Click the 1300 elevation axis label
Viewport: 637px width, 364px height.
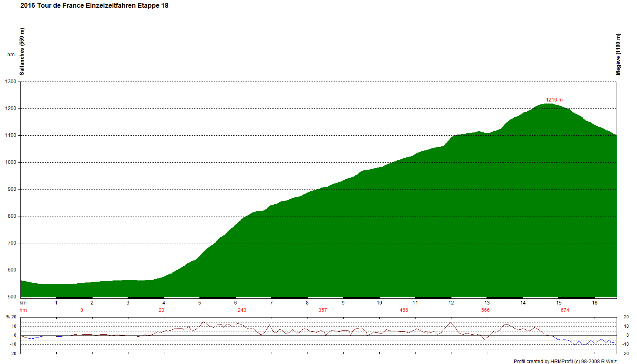pyautogui.click(x=11, y=82)
